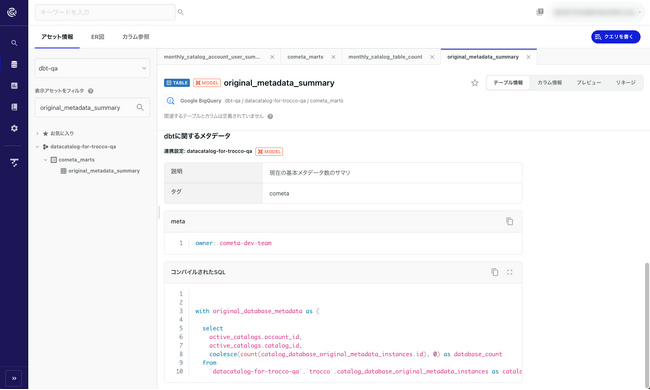Click MODEL badge beside 連携設定
The image size is (650, 390).
click(x=269, y=152)
